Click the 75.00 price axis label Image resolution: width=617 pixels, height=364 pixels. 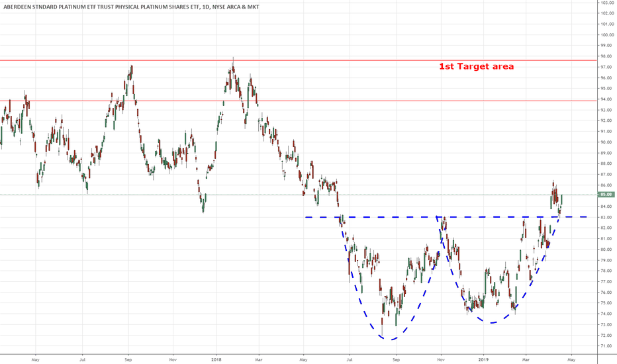[606, 303]
